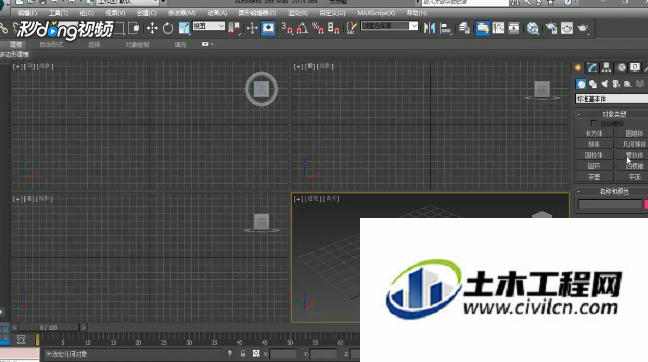Enable the AutoGrid checkbox
The width and height of the screenshot is (648, 362).
(x=594, y=123)
